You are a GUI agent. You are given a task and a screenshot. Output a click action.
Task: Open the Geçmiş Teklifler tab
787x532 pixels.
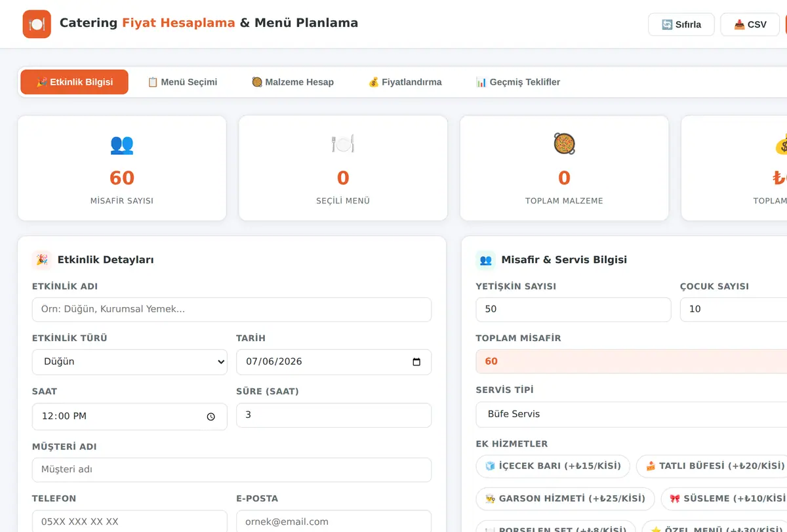(x=518, y=82)
